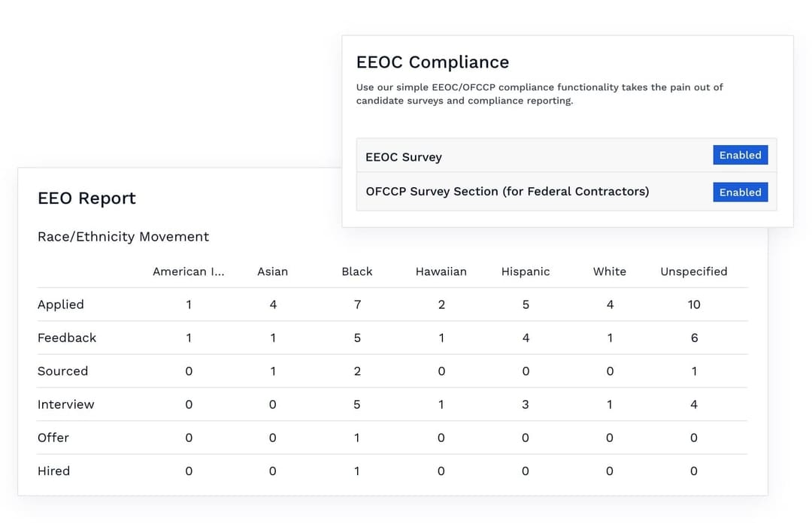Select the Applied row label

tap(61, 304)
